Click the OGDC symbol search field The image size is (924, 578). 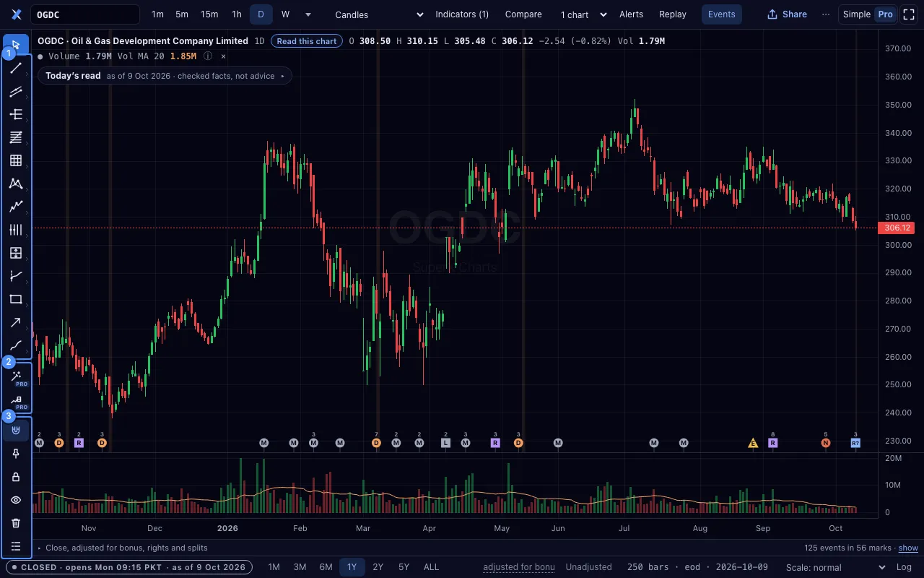pos(85,14)
